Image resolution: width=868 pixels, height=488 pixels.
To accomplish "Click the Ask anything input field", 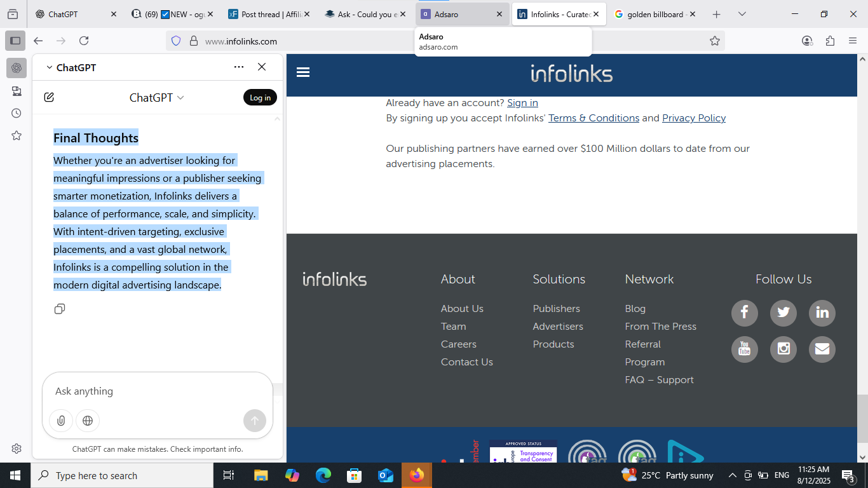I will point(157,391).
